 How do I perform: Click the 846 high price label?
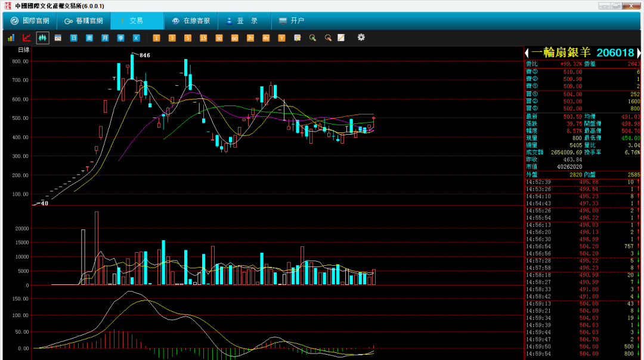pos(144,55)
